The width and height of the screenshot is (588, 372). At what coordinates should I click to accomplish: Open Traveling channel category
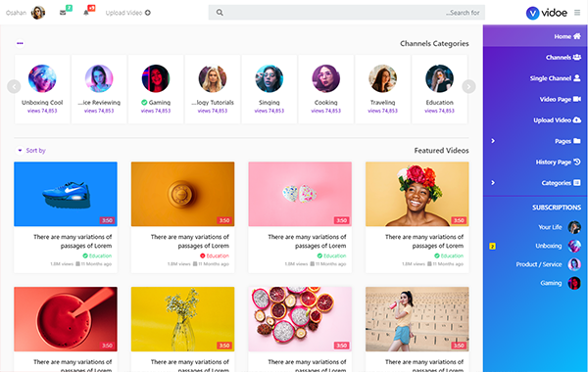(382, 89)
